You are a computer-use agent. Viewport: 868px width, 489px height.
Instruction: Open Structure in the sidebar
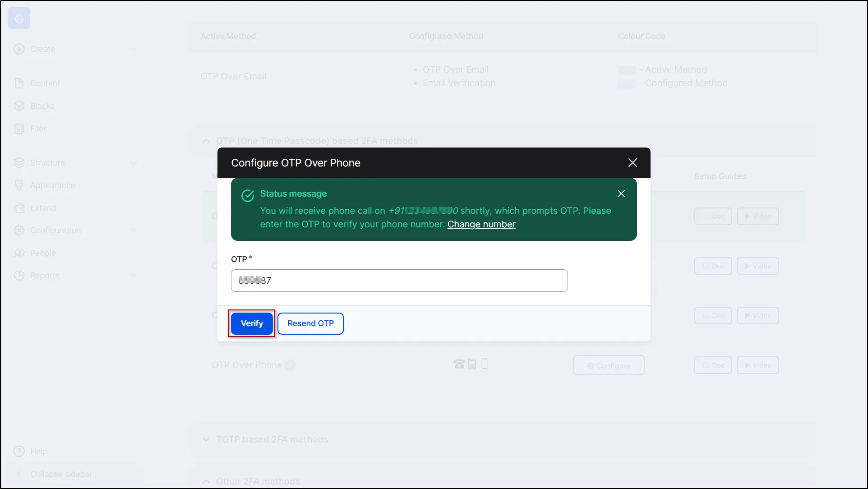[x=47, y=163]
